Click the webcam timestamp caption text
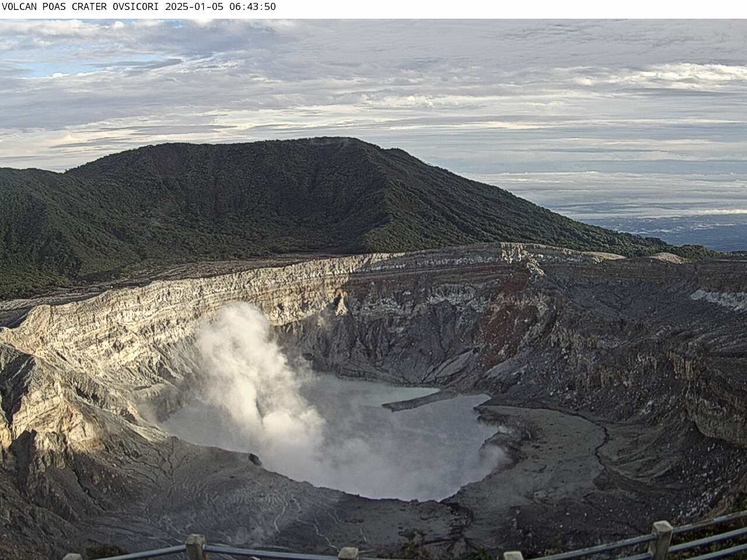747x560 pixels. pyautogui.click(x=139, y=7)
